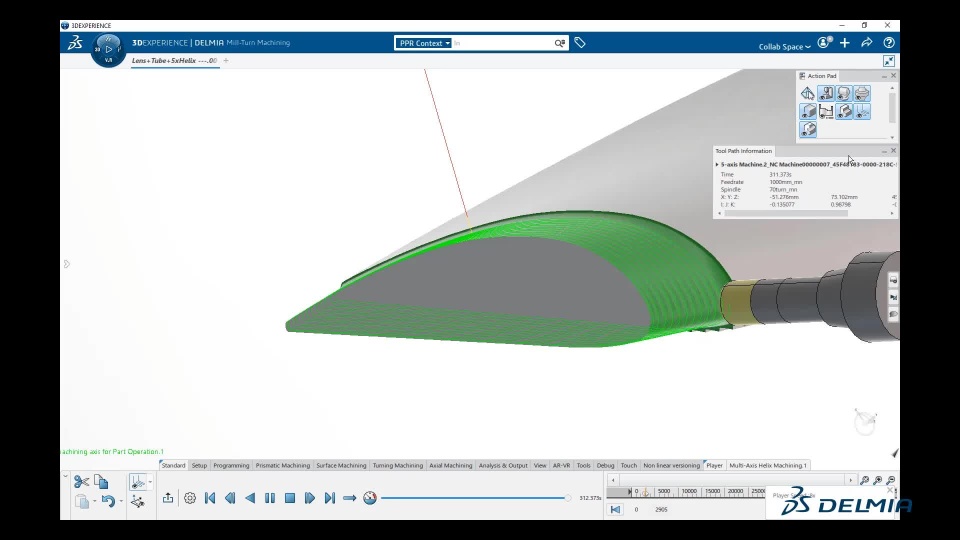960x540 pixels.
Task: Open player settings gear icon
Action: (x=190, y=498)
